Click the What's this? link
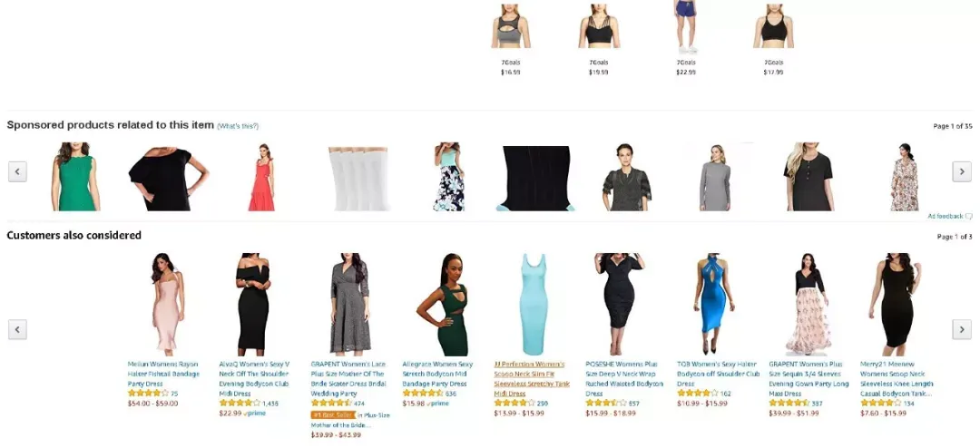This screenshot has height=448, width=980. tap(238, 126)
